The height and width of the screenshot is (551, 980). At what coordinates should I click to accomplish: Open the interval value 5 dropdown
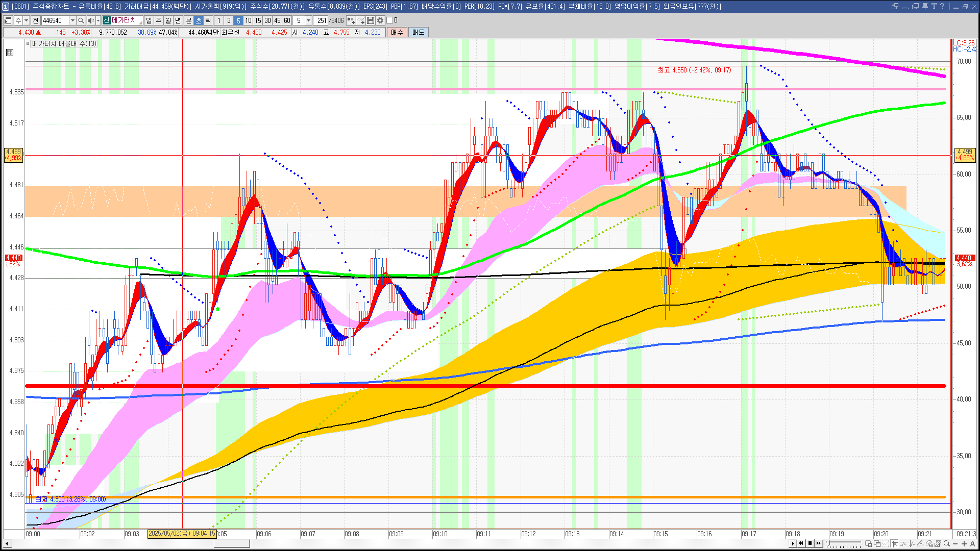coord(308,20)
